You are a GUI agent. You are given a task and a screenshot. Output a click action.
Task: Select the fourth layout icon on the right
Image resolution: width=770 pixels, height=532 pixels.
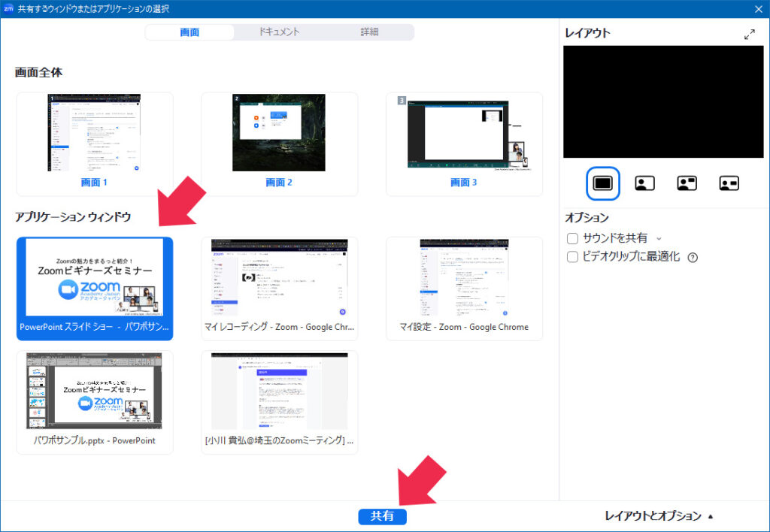729,183
